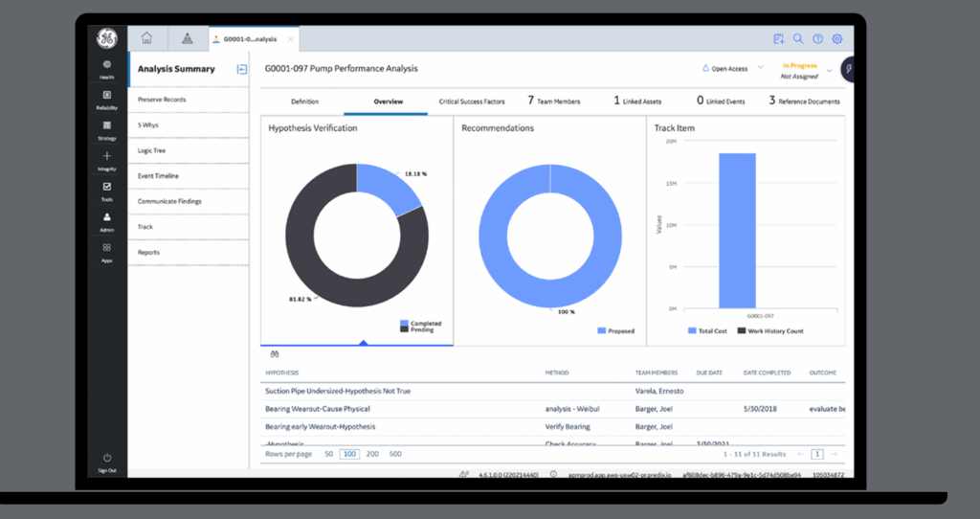Collapse the Analysis Summary panel

(x=242, y=69)
